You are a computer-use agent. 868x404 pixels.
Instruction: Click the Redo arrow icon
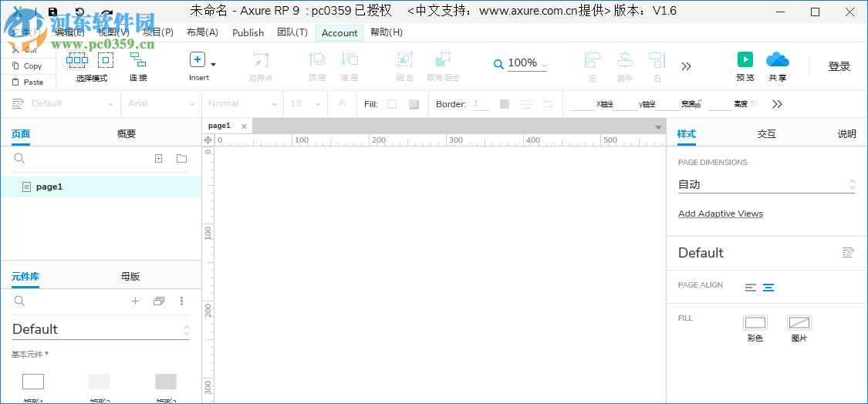[x=106, y=12]
